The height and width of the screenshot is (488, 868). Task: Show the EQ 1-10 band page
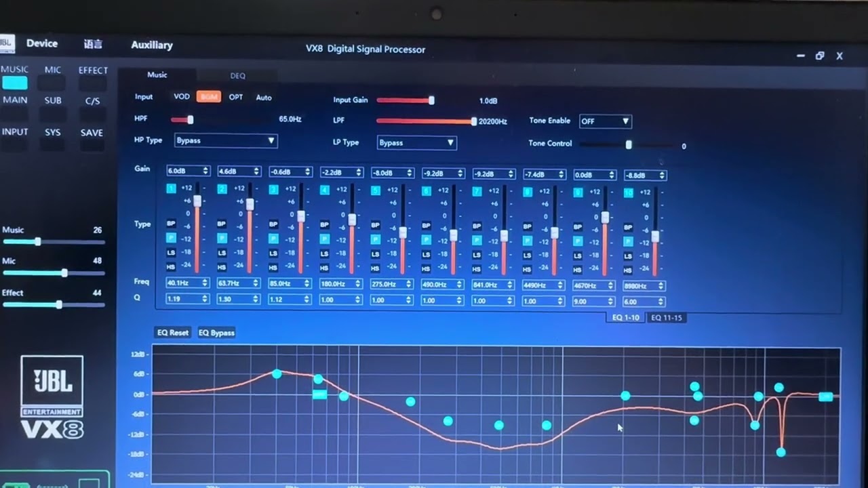click(625, 317)
